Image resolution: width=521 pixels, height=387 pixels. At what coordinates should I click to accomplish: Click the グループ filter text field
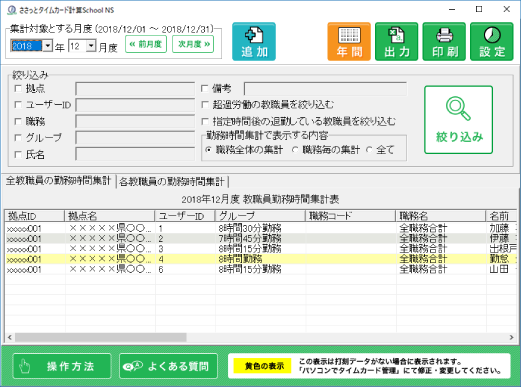[135, 138]
